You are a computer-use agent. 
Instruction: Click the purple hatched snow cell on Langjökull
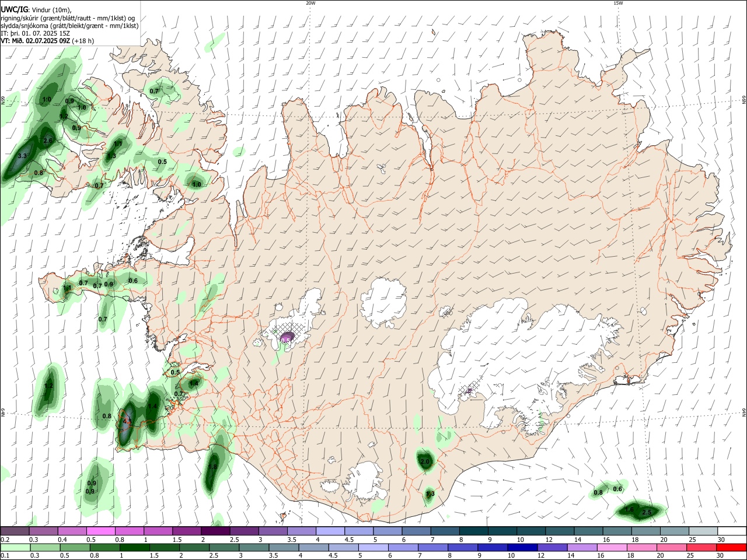pyautogui.click(x=287, y=338)
